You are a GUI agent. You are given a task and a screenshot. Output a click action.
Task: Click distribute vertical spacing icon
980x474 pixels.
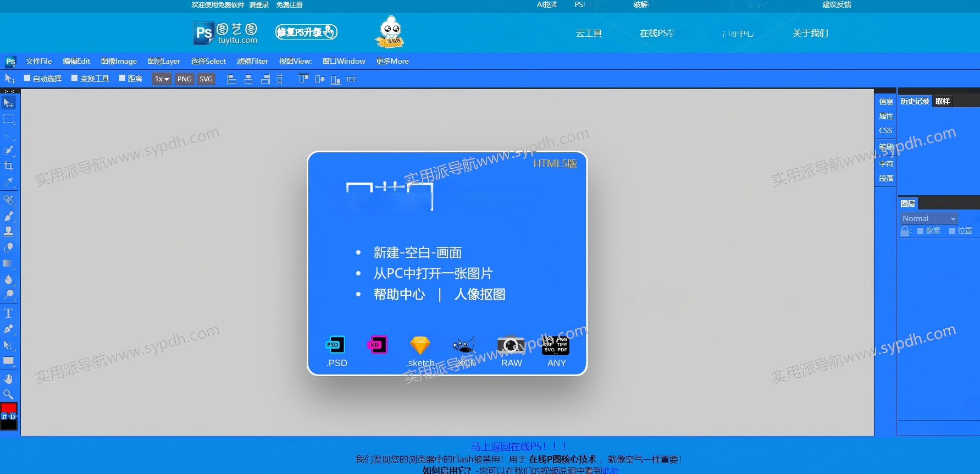pos(280,79)
